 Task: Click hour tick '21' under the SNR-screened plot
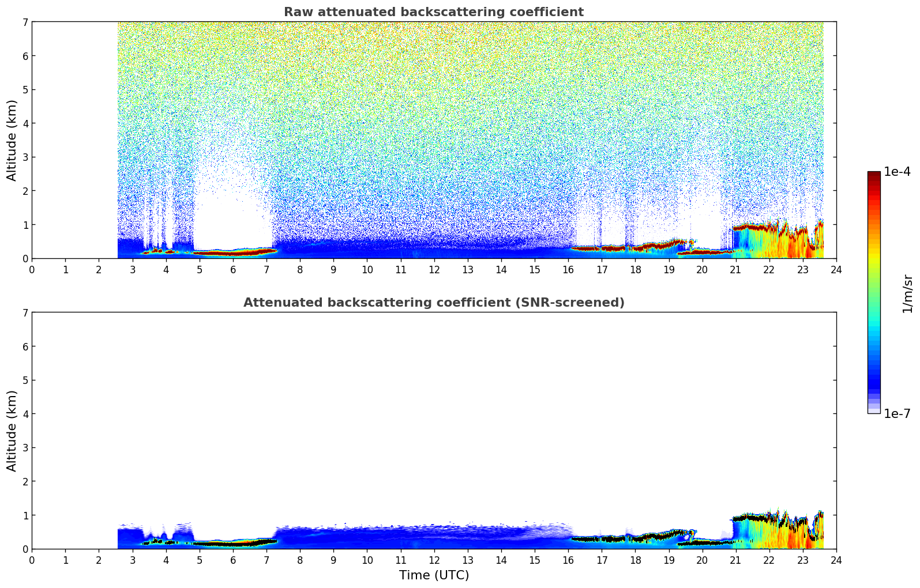coord(735,560)
